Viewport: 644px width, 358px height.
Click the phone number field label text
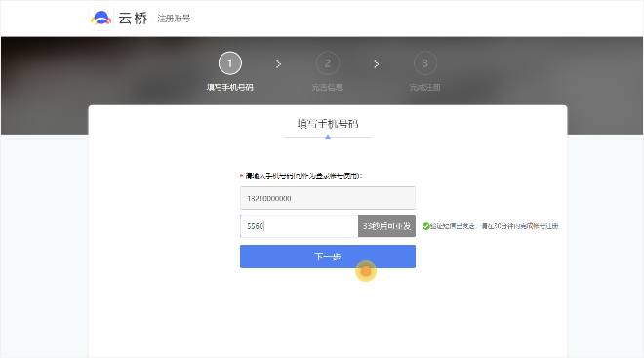(303, 176)
